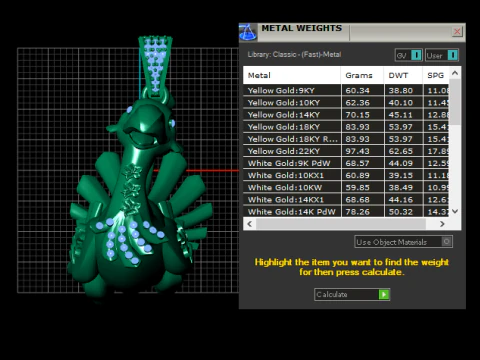Sort by the Grams column header

pos(362,75)
